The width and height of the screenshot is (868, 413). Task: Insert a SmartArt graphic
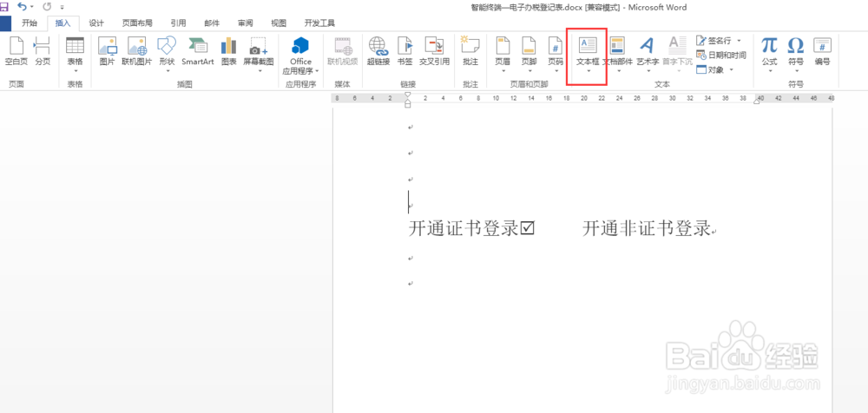tap(198, 52)
